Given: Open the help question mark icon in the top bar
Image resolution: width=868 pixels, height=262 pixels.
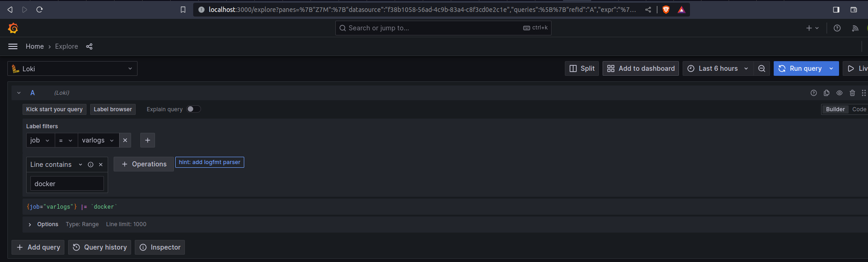Looking at the screenshot, I should pos(837,28).
